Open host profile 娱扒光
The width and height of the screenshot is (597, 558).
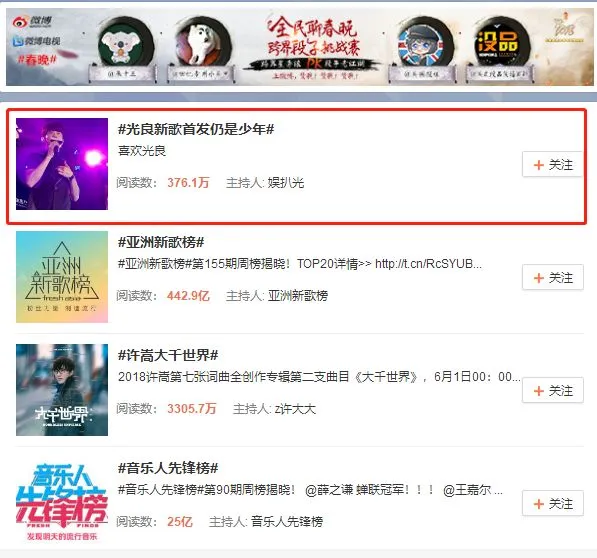[286, 183]
